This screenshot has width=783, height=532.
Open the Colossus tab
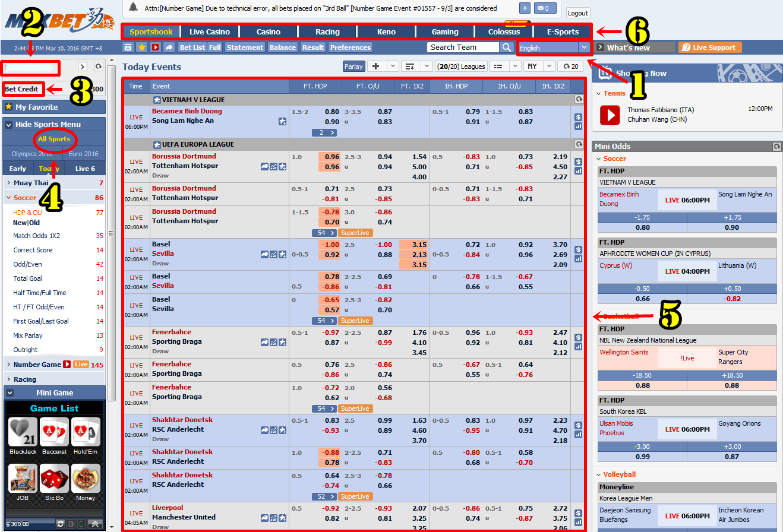pos(504,31)
